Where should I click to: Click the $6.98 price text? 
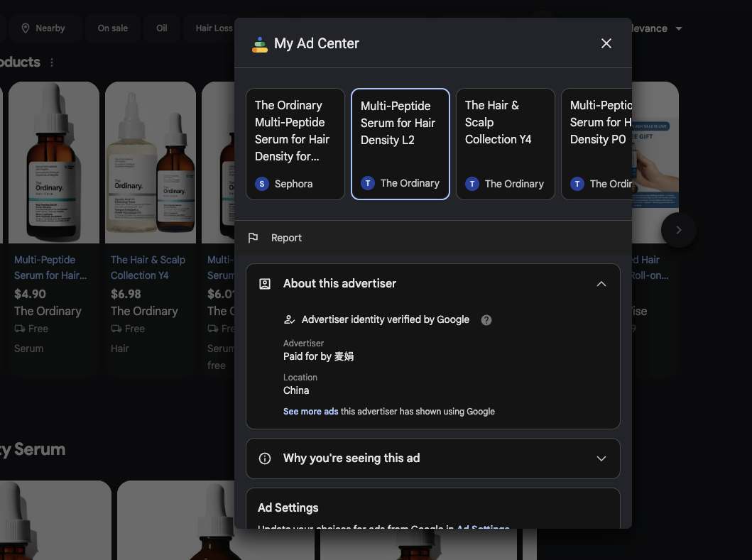click(126, 294)
